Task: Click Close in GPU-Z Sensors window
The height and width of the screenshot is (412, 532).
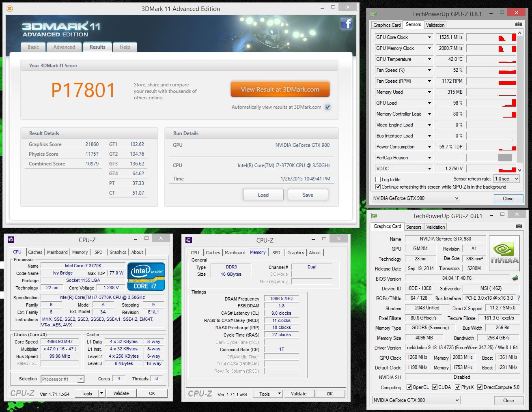Action: click(508, 199)
